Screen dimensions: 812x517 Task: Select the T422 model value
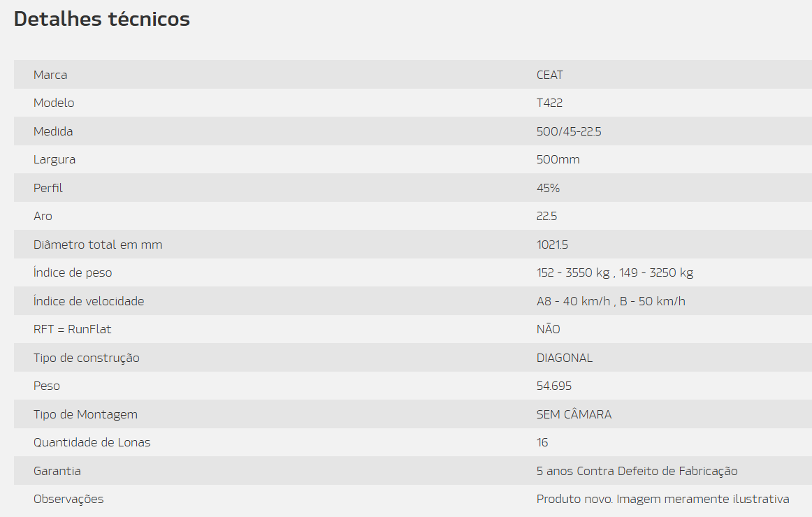(549, 103)
